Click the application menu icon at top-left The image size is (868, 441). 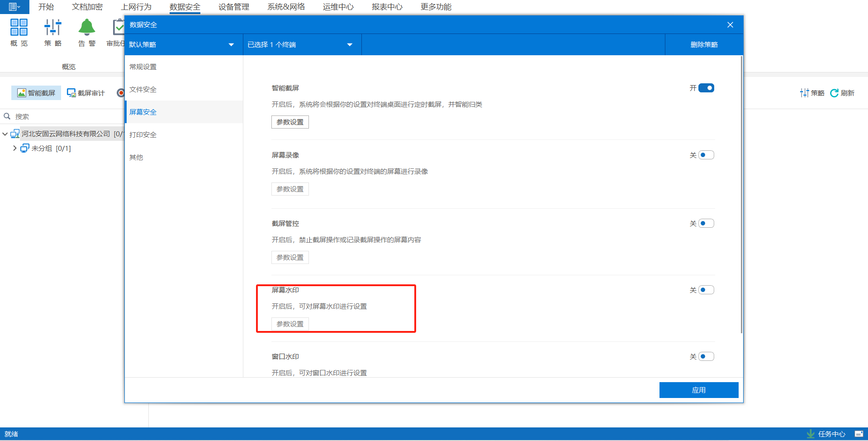pos(14,7)
